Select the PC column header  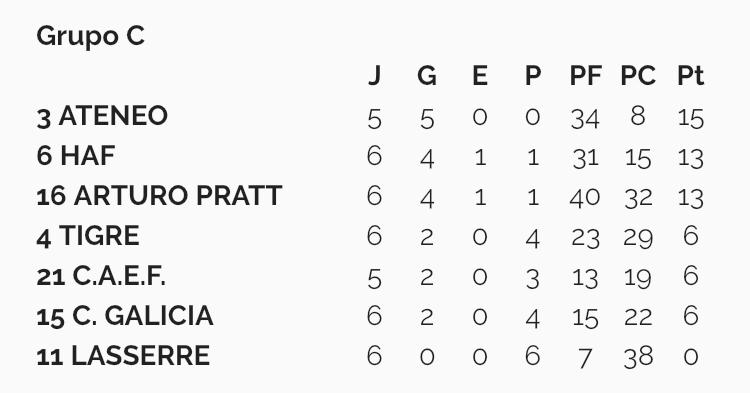click(x=638, y=76)
